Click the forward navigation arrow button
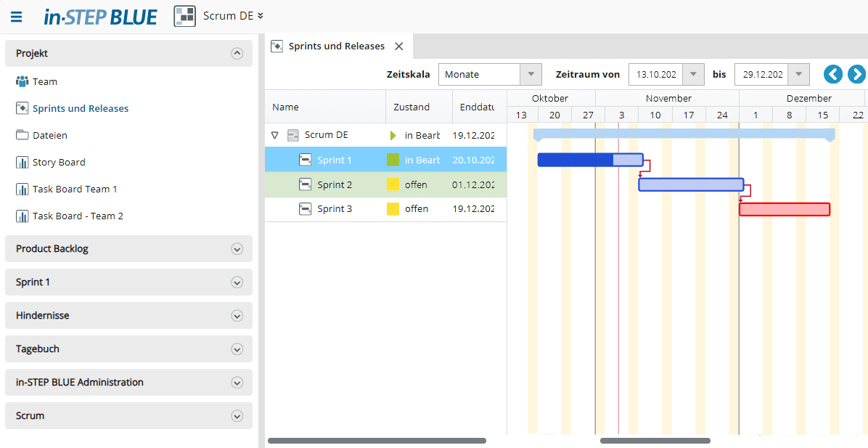Viewport: 868px width, 448px height. tap(856, 74)
